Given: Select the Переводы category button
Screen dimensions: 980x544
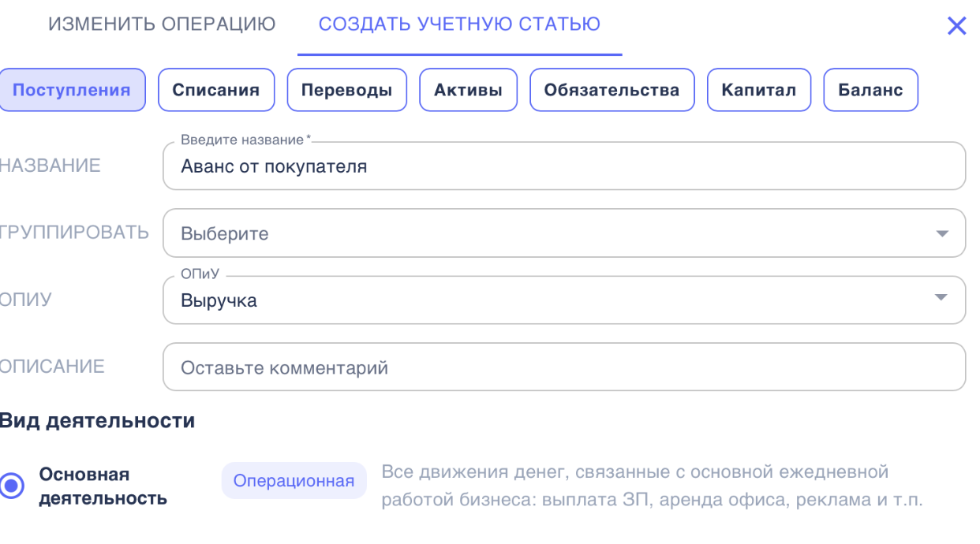Looking at the screenshot, I should [346, 89].
